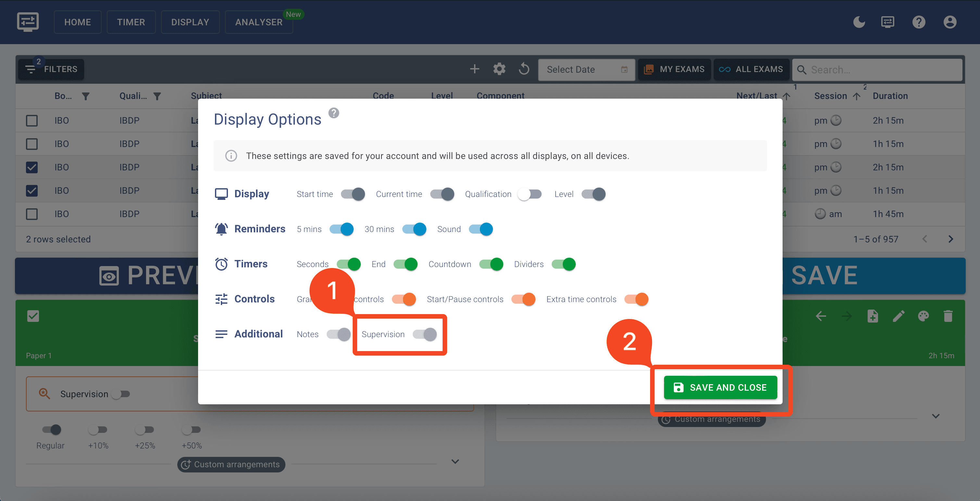Click the add new exam icon
980x501 pixels.
pos(475,69)
